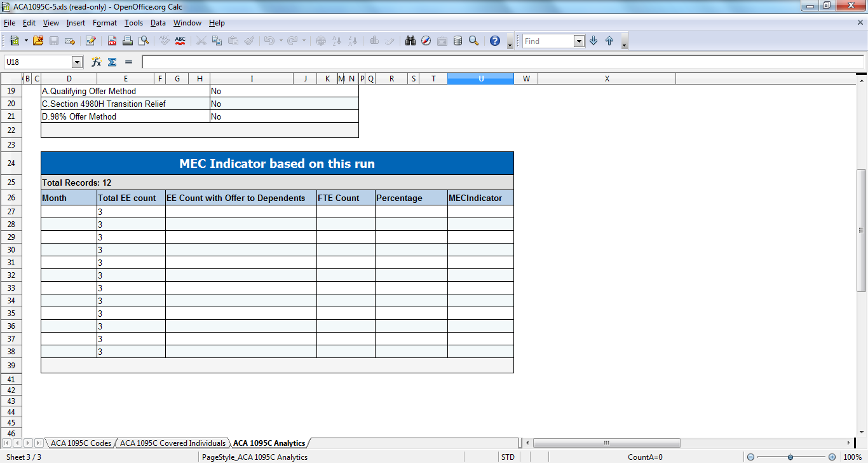This screenshot has width=868, height=463.
Task: Open the Edit menu
Action: coord(29,23)
